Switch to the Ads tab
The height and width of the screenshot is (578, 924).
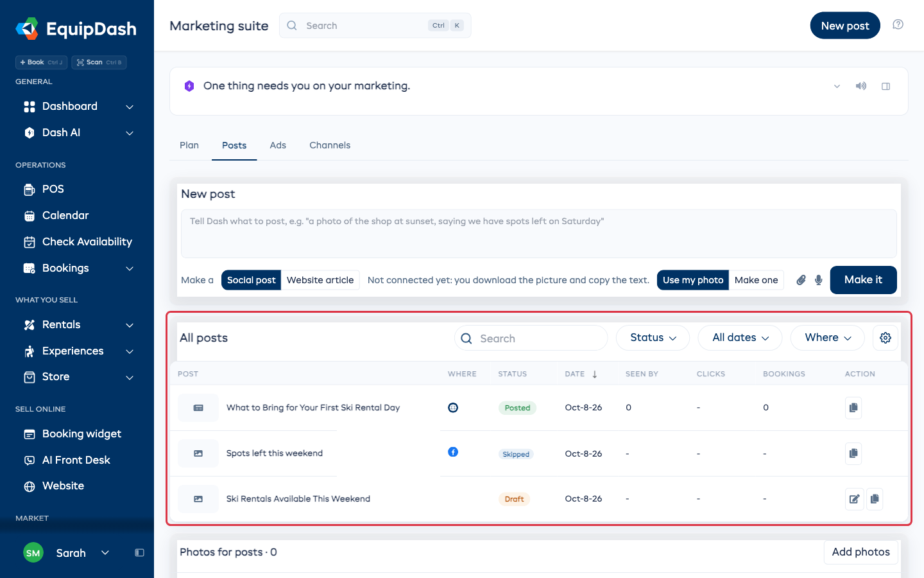[278, 145]
